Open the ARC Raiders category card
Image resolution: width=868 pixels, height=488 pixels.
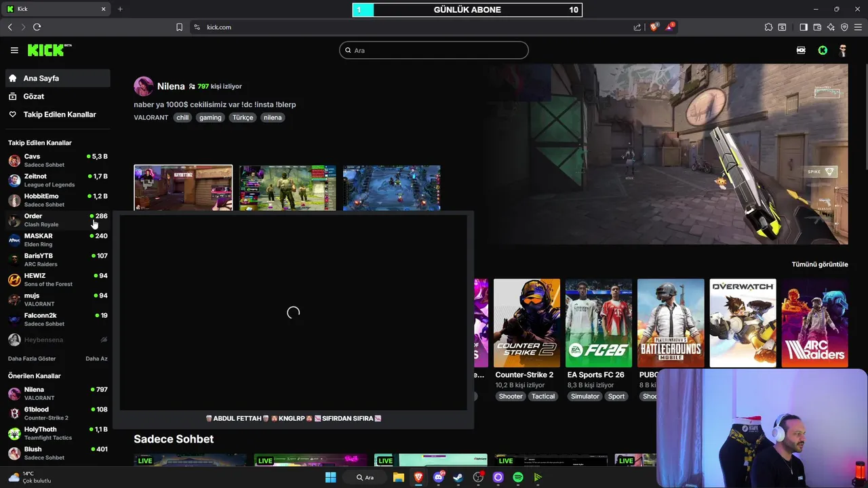[x=814, y=323]
